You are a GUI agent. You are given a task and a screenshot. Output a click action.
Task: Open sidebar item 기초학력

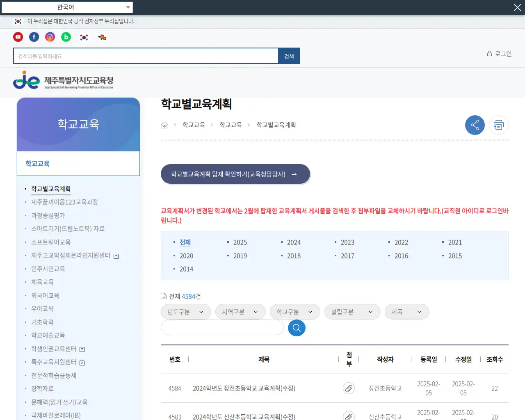click(42, 322)
